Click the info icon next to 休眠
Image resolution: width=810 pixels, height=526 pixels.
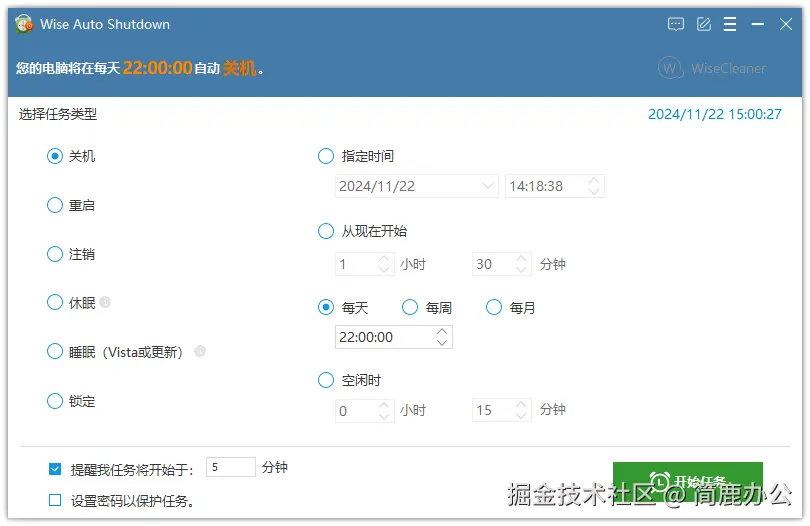105,302
